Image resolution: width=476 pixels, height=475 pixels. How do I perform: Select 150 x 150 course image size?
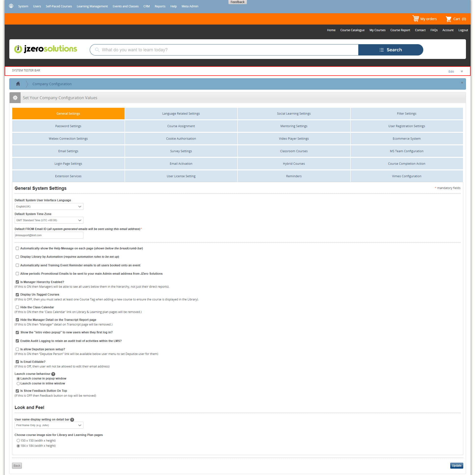pos(18,440)
